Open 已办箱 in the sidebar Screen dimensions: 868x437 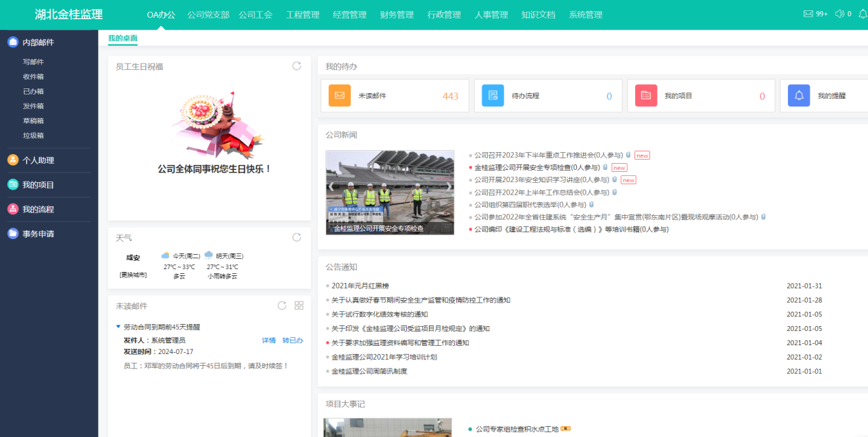tap(33, 91)
